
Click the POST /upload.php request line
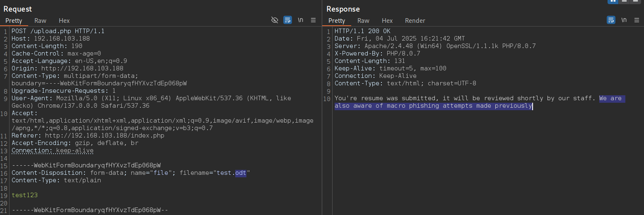point(58,31)
